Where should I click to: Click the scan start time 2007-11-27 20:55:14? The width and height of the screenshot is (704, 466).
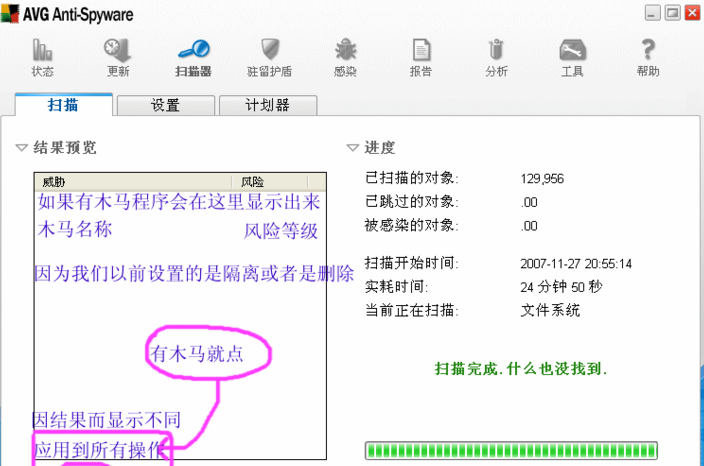[x=576, y=264]
